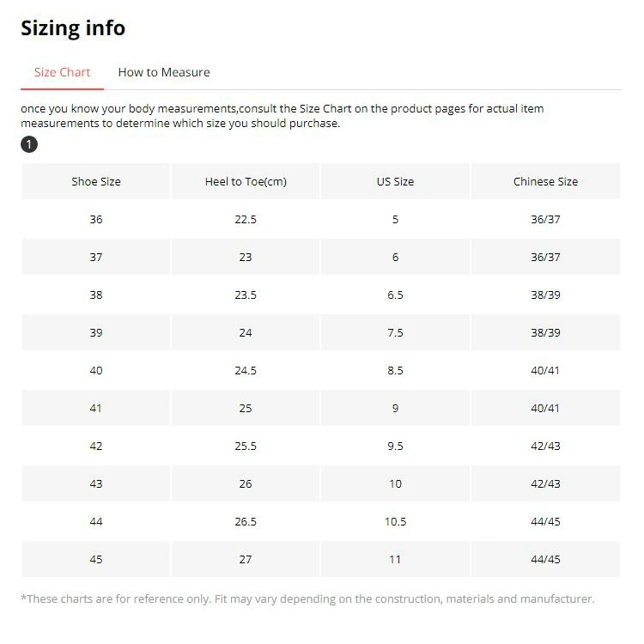Click US size 11 cell

395,559
